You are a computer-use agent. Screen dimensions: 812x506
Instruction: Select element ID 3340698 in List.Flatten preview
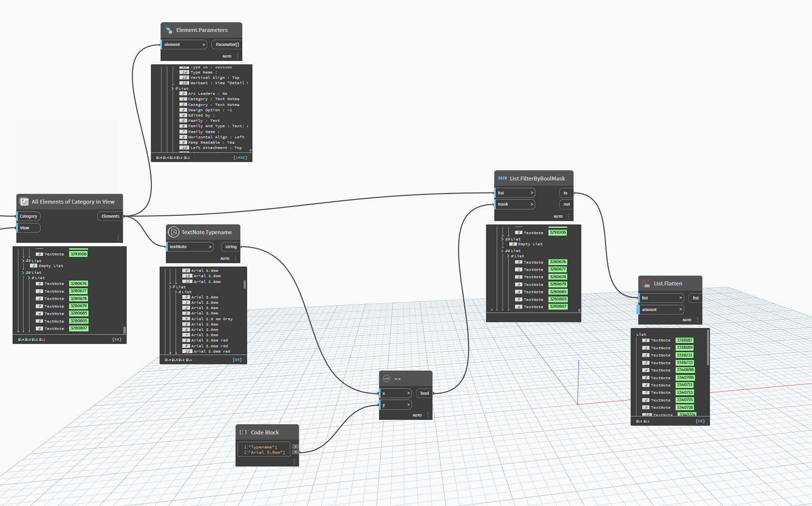click(685, 370)
